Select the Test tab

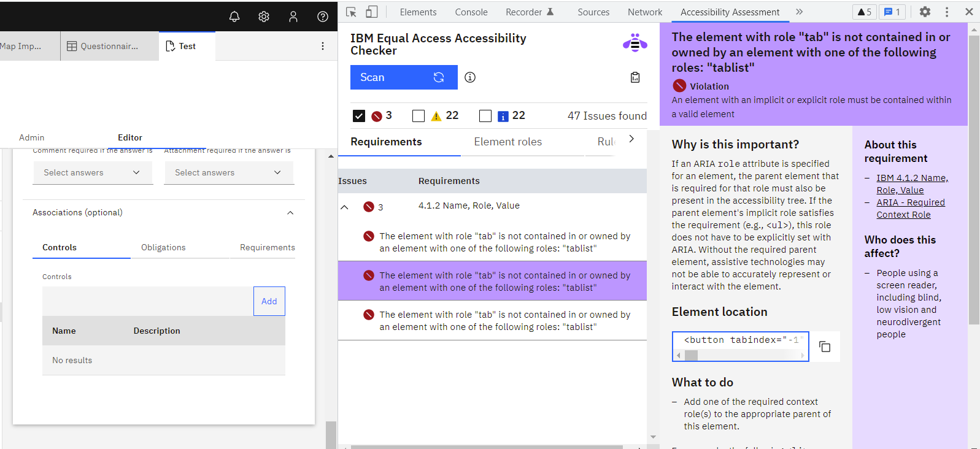187,46
